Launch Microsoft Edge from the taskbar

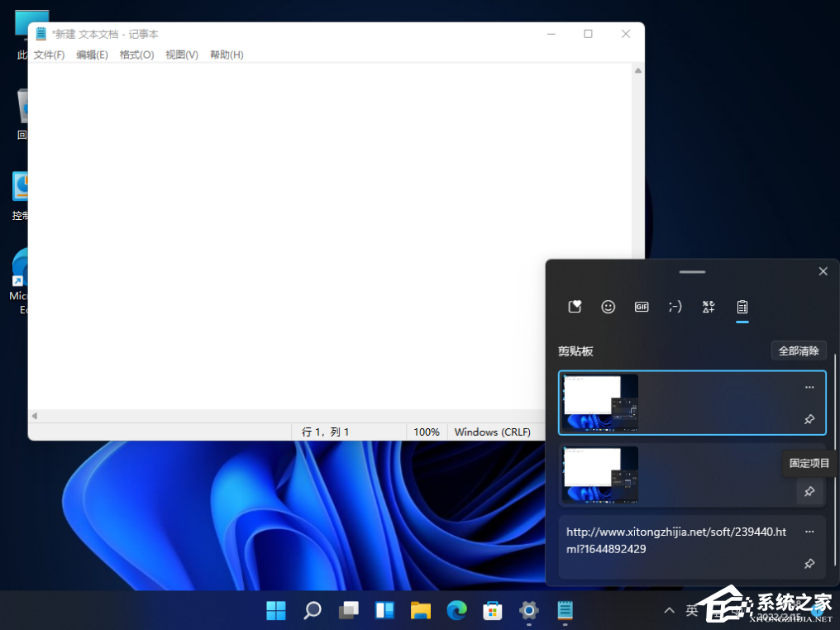(457, 609)
